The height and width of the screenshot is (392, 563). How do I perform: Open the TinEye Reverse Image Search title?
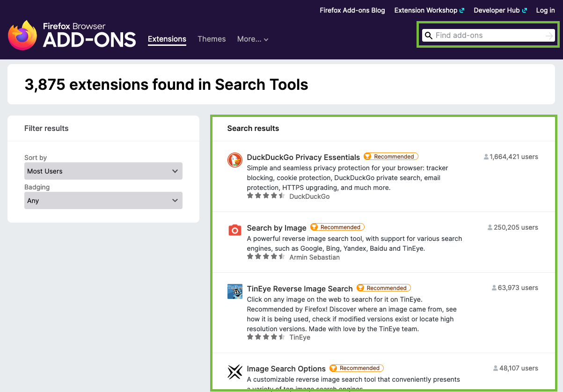pos(300,289)
